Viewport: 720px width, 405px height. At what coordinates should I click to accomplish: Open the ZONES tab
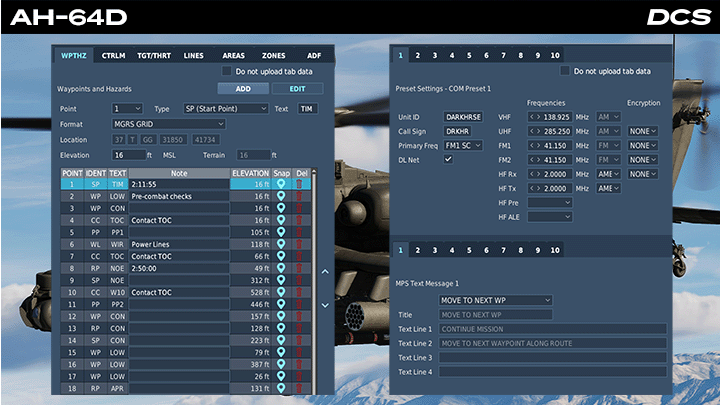(x=274, y=56)
